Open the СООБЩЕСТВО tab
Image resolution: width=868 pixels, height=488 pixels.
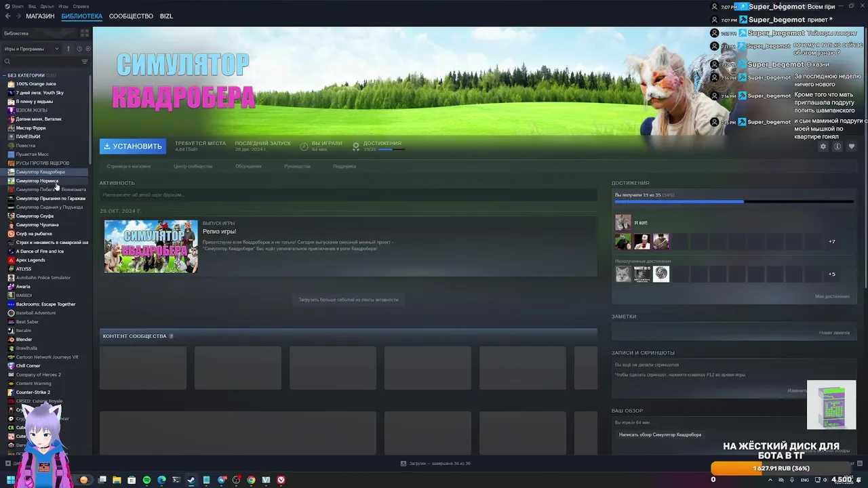click(131, 16)
